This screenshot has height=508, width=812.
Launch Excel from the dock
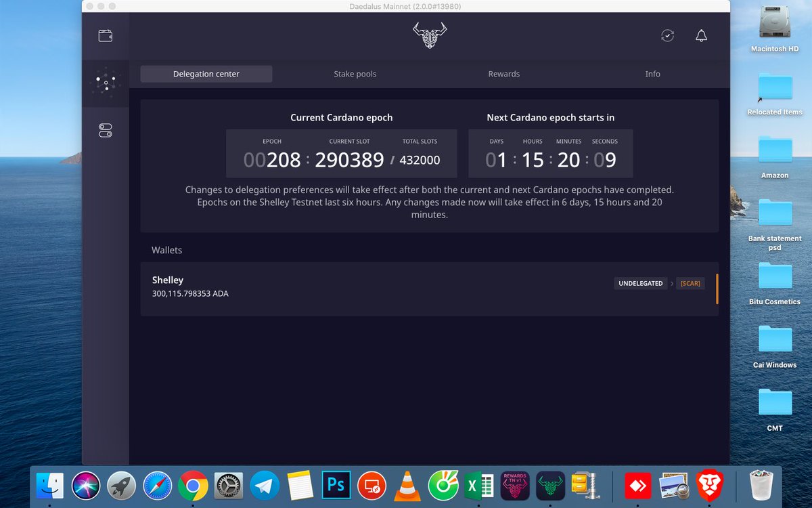(x=479, y=486)
